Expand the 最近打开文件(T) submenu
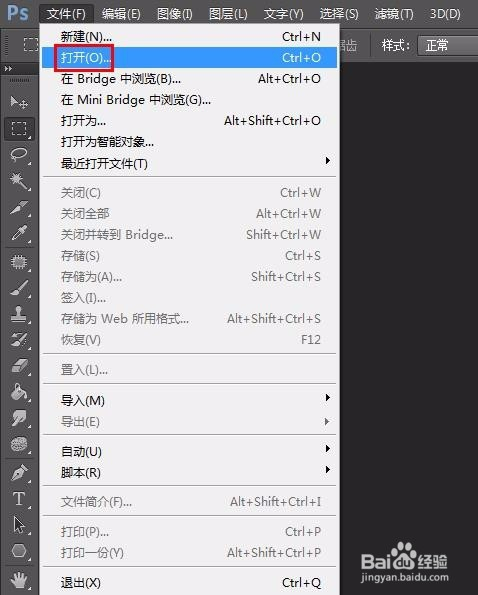478x595 pixels. tap(189, 164)
